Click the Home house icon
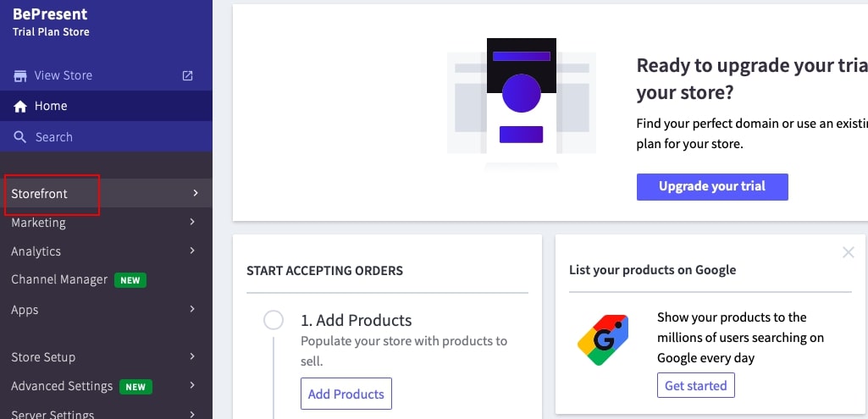Screen dimensions: 868x419 pyautogui.click(x=20, y=107)
